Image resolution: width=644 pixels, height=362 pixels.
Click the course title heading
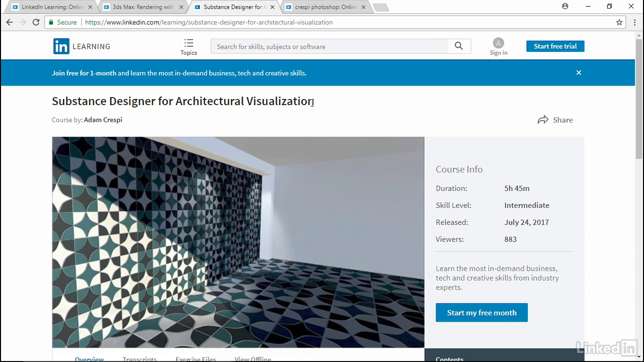pyautogui.click(x=183, y=101)
